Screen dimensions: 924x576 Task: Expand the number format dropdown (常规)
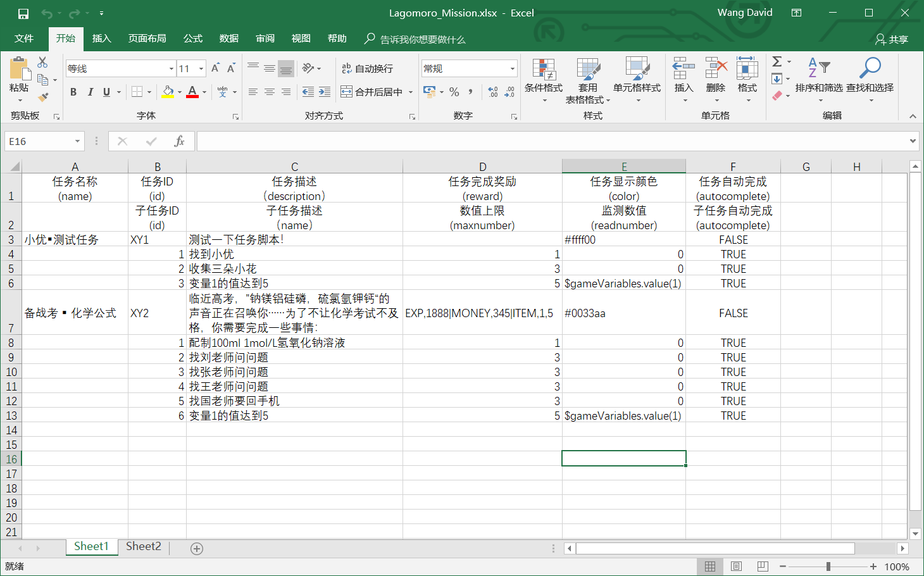coord(512,68)
